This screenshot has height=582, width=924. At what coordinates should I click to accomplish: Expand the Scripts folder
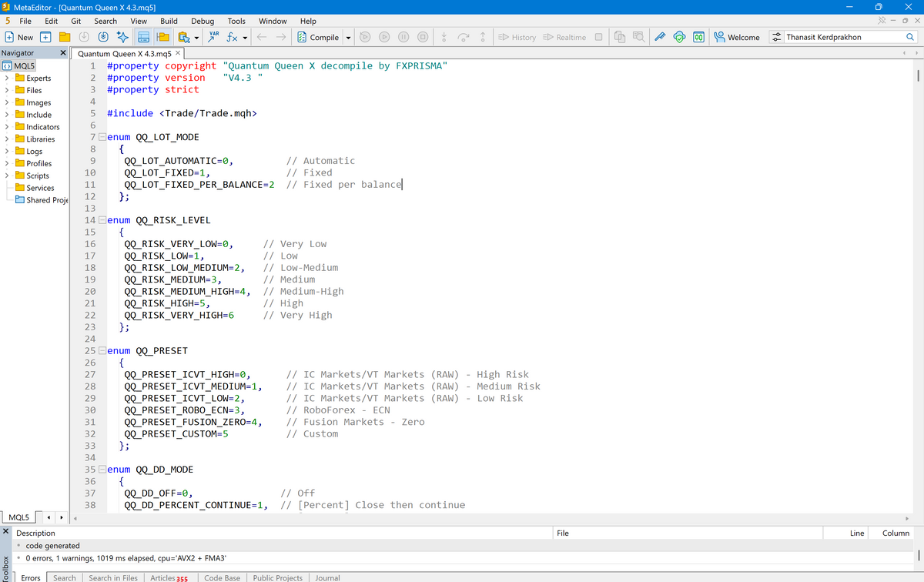tap(7, 176)
